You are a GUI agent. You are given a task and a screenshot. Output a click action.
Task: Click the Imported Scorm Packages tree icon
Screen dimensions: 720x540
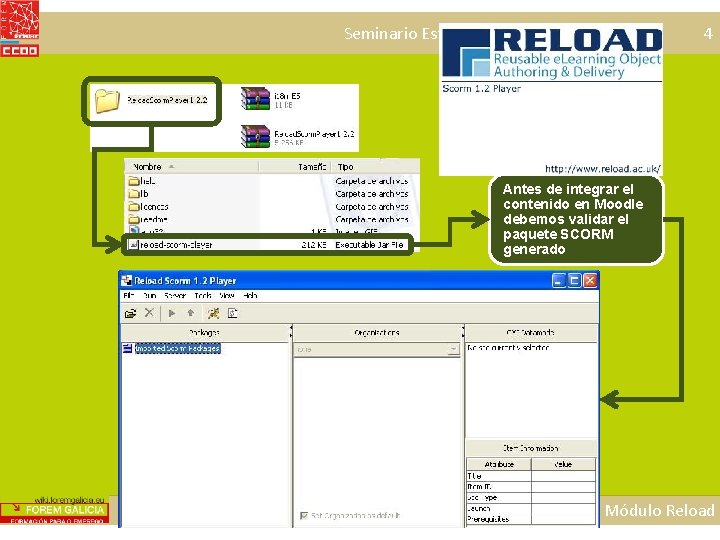(128, 349)
